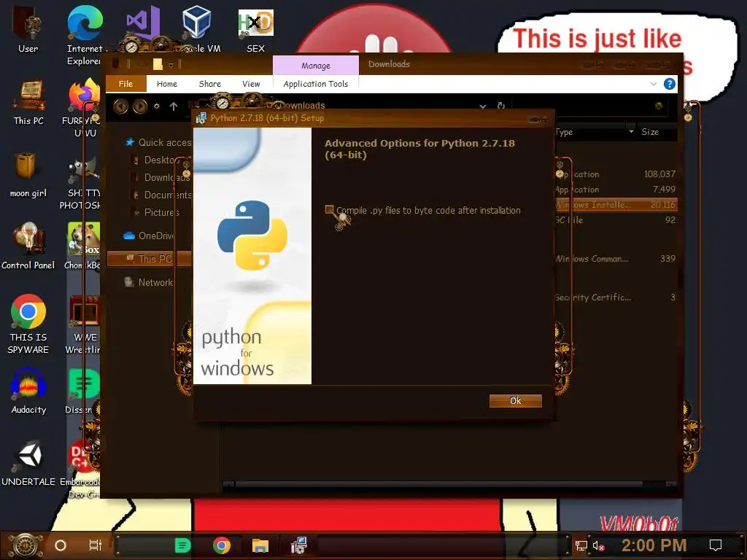
Task: Open the File menu in Explorer
Action: click(x=125, y=84)
